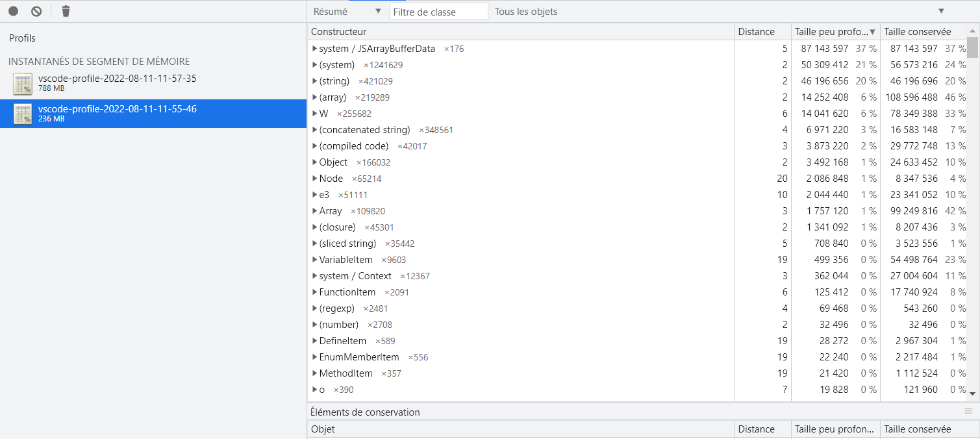Image resolution: width=980 pixels, height=439 pixels.
Task: Select the (compiled code) constructor name
Action: 354,146
